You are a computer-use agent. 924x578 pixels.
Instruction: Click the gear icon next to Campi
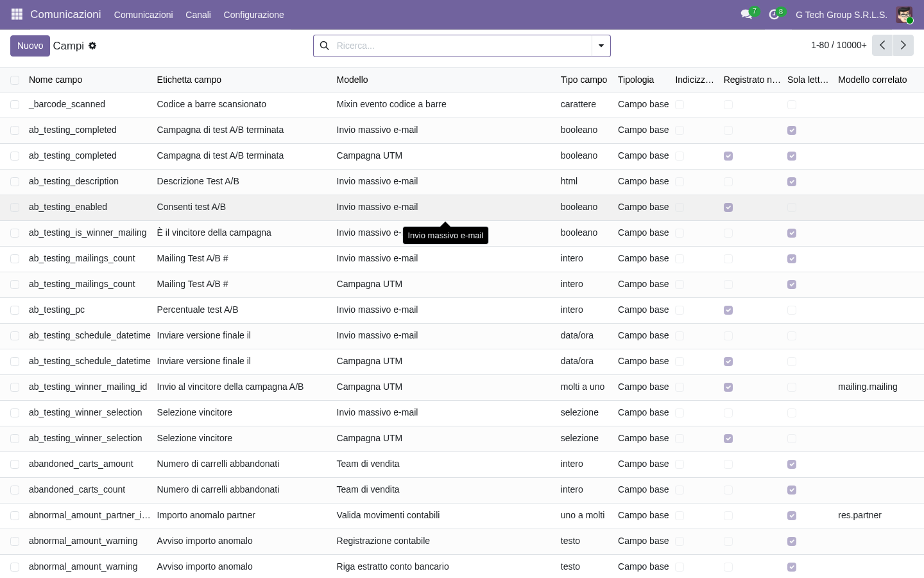pyautogui.click(x=92, y=46)
